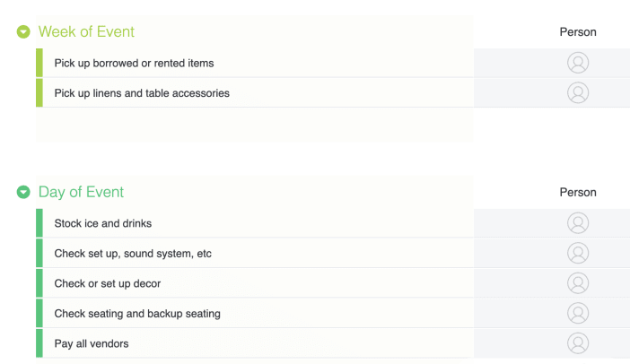
Task: Open the Pay all vendors task
Action: pyautogui.click(x=92, y=343)
